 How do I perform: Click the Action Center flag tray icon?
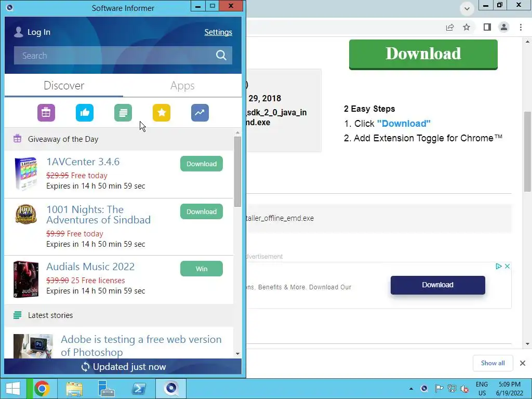click(x=438, y=389)
